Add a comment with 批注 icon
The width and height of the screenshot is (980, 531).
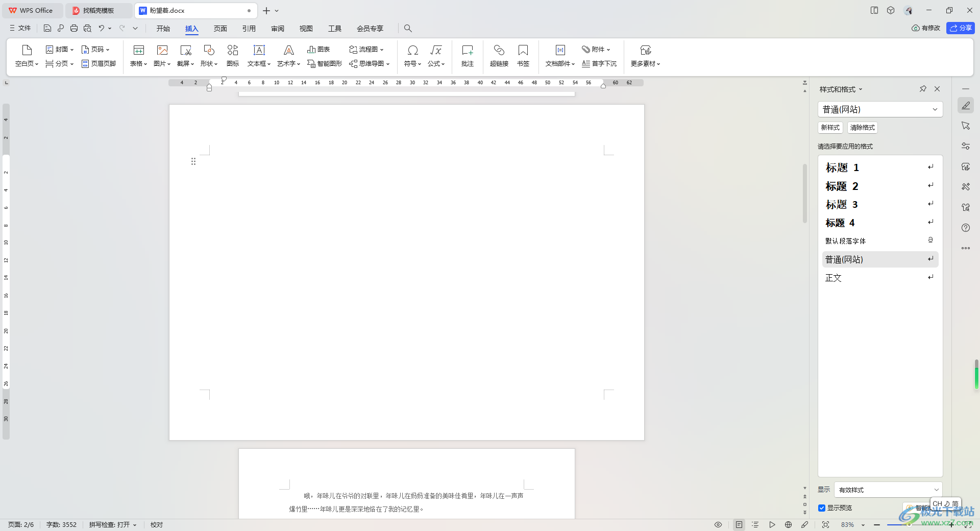point(467,55)
